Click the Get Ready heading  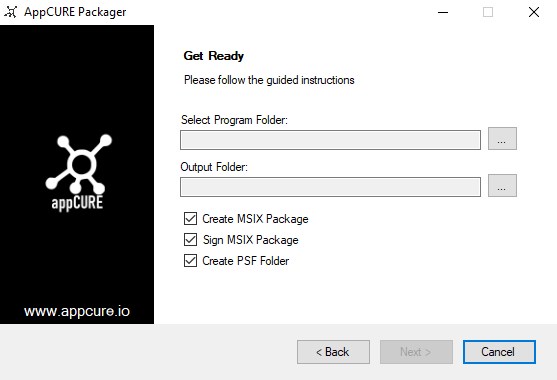213,56
